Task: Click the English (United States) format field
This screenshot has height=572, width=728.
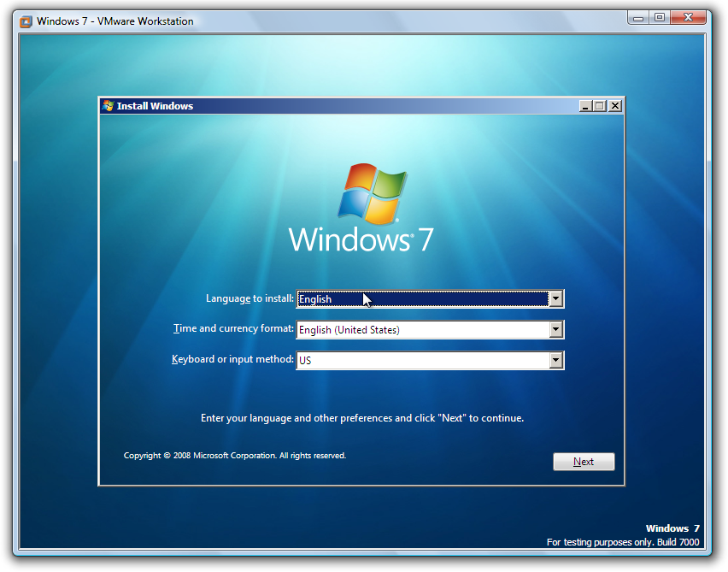Action: (422, 329)
